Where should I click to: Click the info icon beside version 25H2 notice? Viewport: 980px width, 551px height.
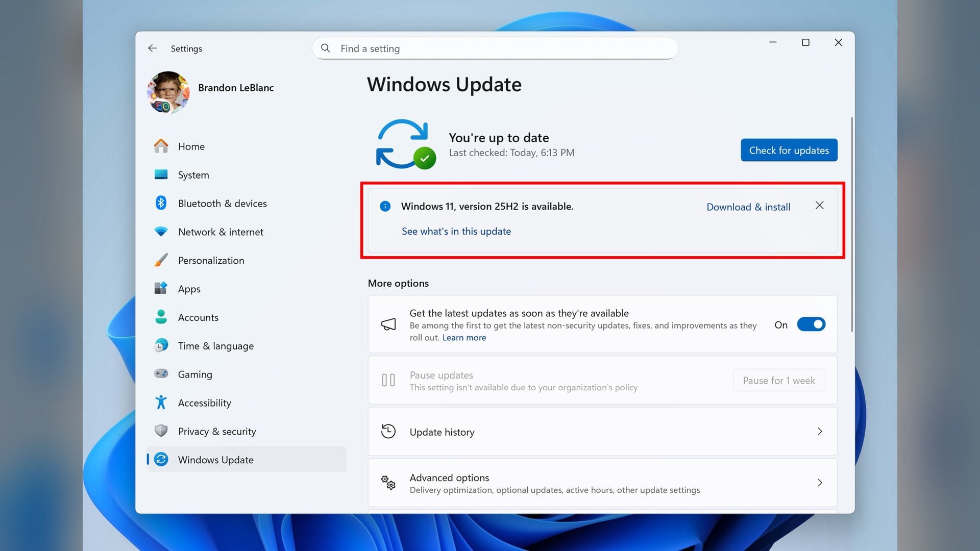click(x=385, y=206)
